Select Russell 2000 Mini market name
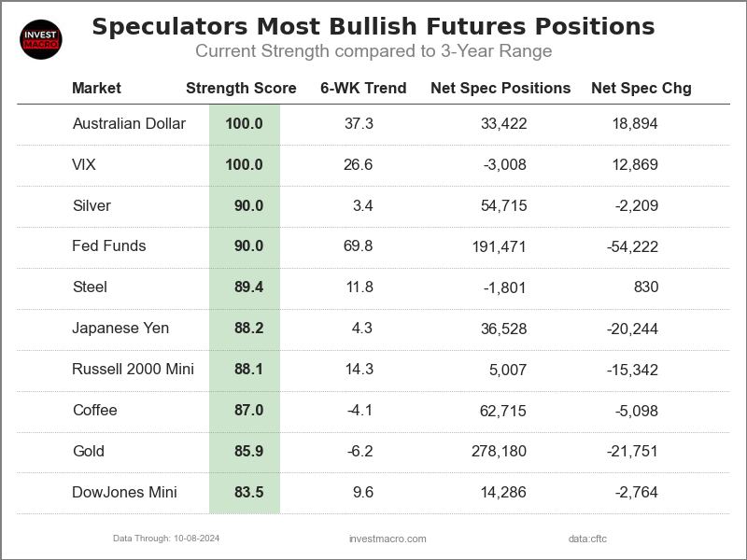Image resolution: width=747 pixels, height=560 pixels. [x=133, y=370]
